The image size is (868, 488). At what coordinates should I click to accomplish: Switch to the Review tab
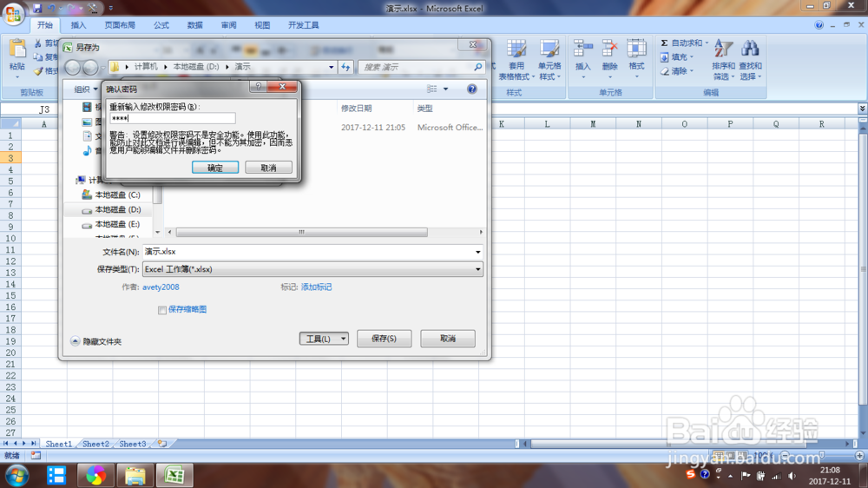(228, 25)
